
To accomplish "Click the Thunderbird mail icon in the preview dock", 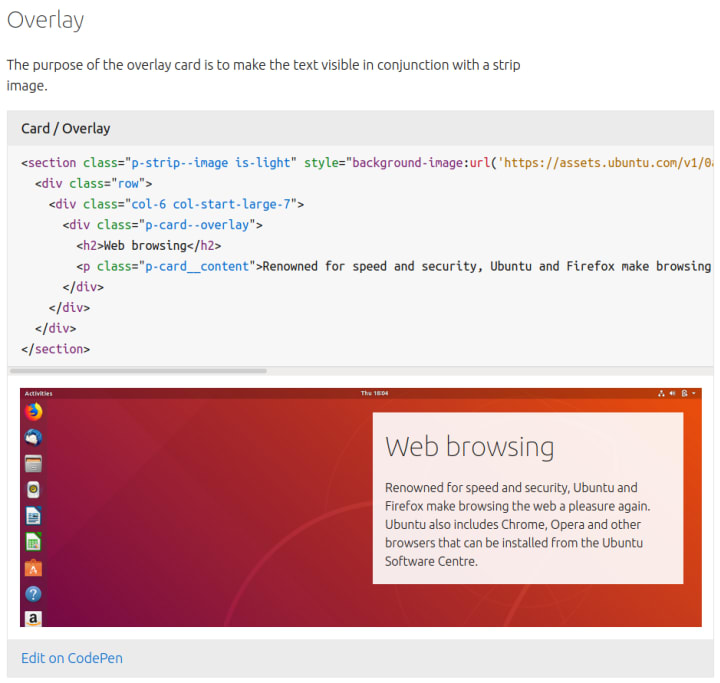I will 33,437.
